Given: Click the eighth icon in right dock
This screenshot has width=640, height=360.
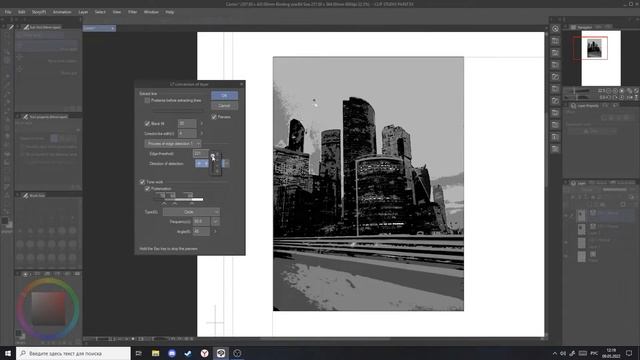Looking at the screenshot, I should coord(556,113).
